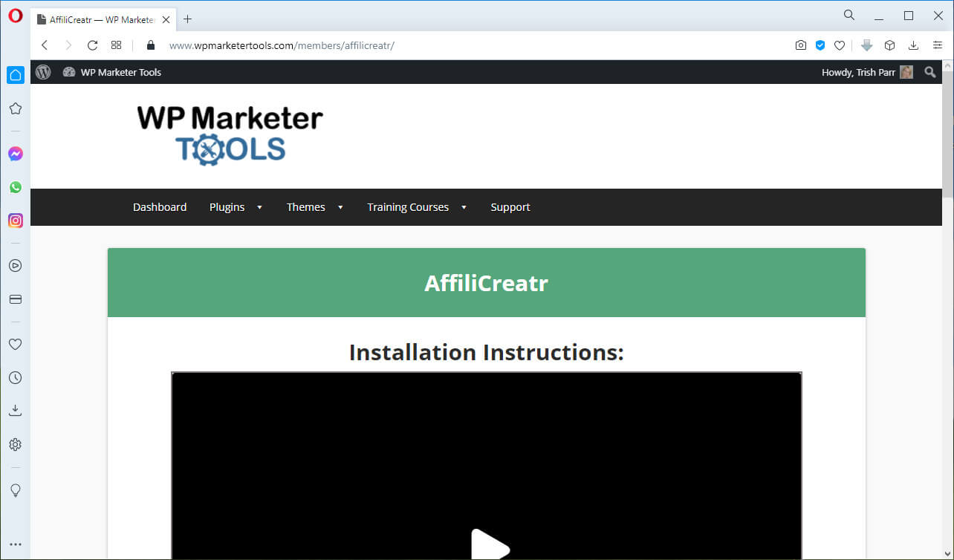Image resolution: width=954 pixels, height=560 pixels.
Task: View site security padlock info
Action: (151, 45)
